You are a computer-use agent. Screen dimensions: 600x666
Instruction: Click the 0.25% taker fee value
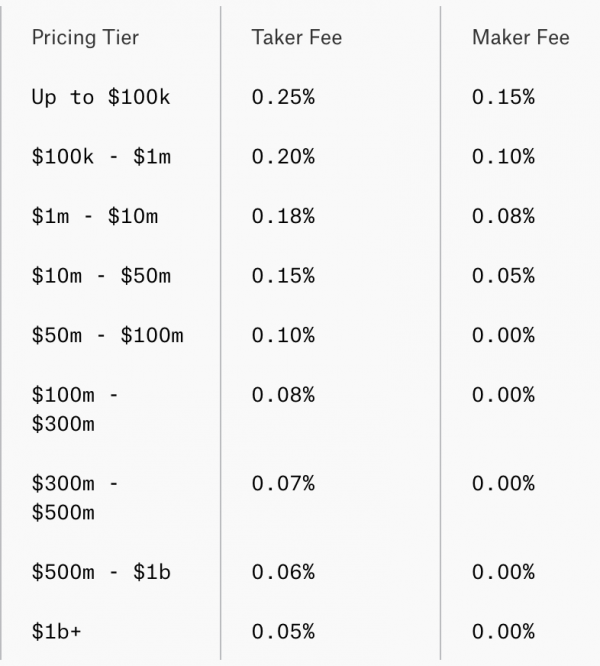pyautogui.click(x=283, y=97)
